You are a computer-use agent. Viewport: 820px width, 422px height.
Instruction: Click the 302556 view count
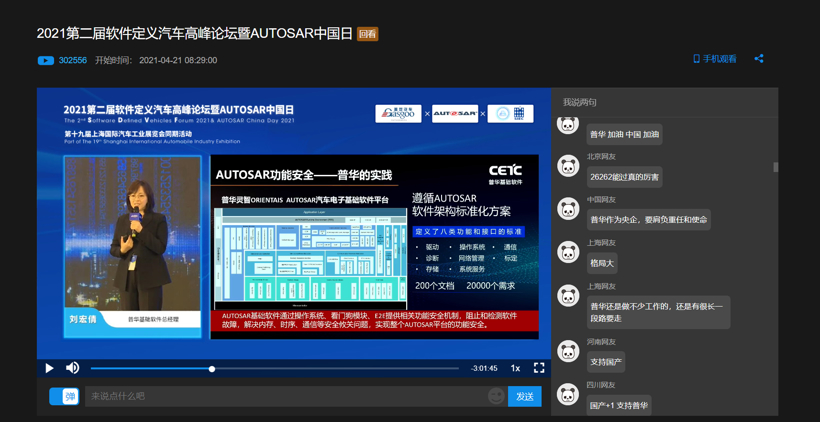pos(73,60)
